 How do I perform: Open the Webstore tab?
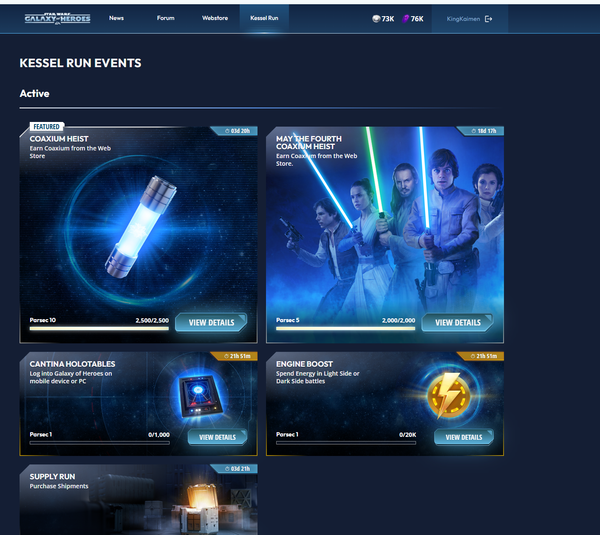point(215,18)
